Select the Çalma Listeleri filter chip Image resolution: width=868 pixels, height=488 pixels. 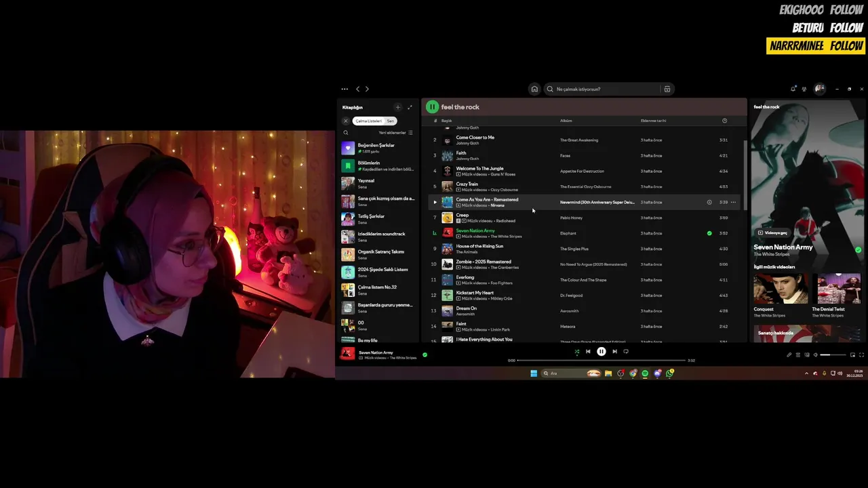point(368,121)
